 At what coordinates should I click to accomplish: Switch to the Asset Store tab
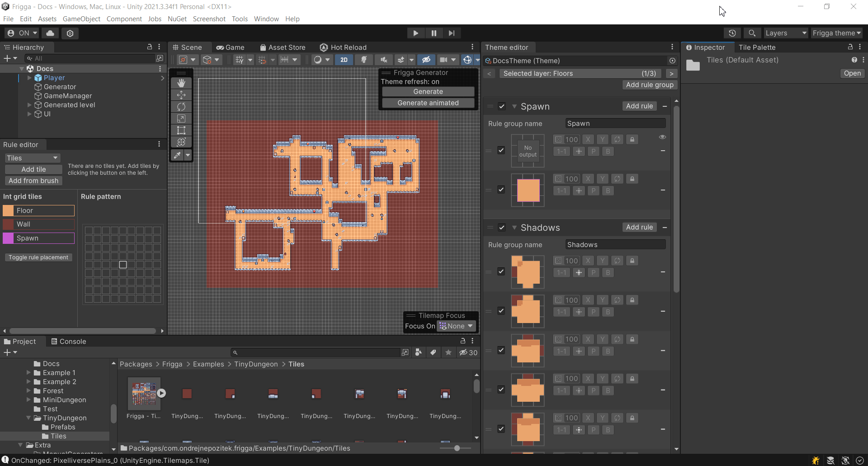coord(283,48)
